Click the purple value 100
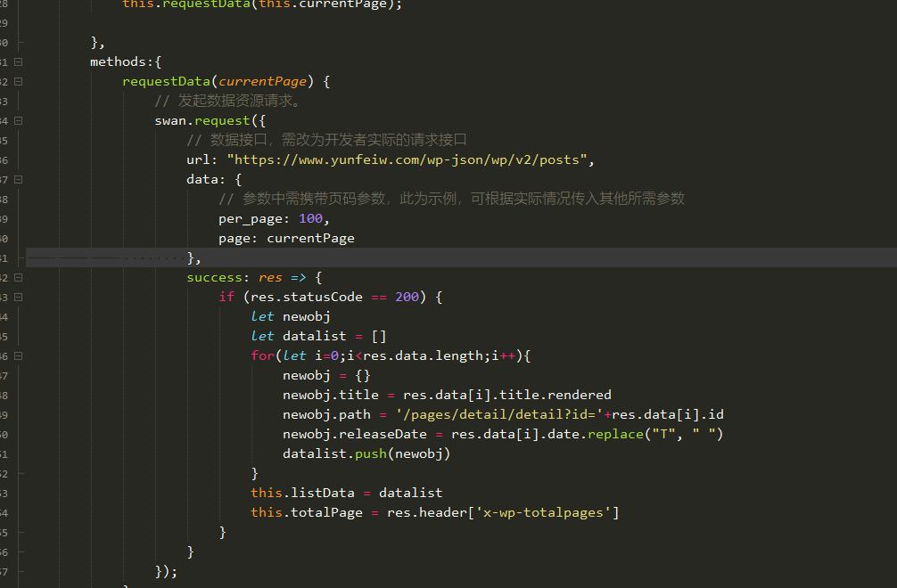This screenshot has height=588, width=897. [x=310, y=219]
